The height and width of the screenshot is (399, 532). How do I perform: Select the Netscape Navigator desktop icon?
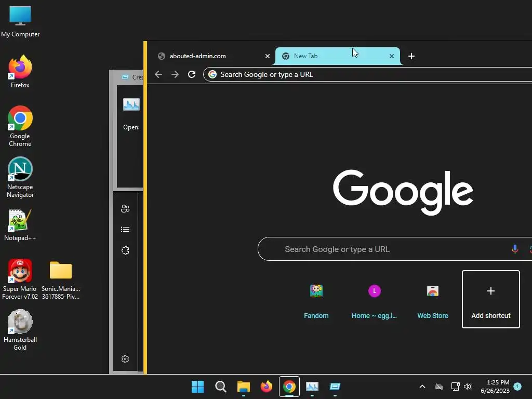(x=20, y=177)
